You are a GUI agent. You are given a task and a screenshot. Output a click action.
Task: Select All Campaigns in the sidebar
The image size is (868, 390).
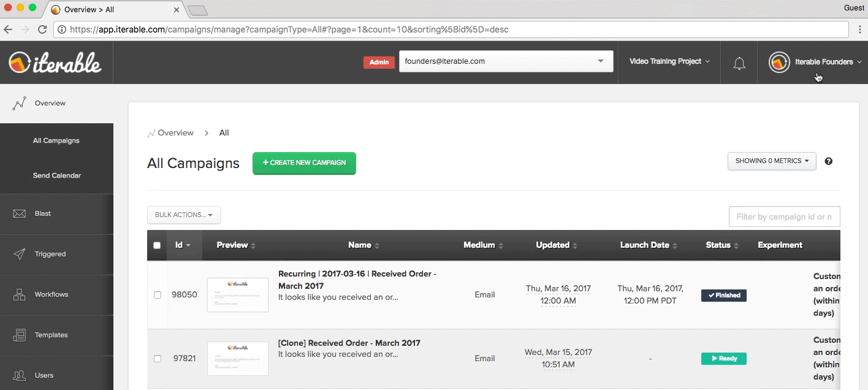56,140
